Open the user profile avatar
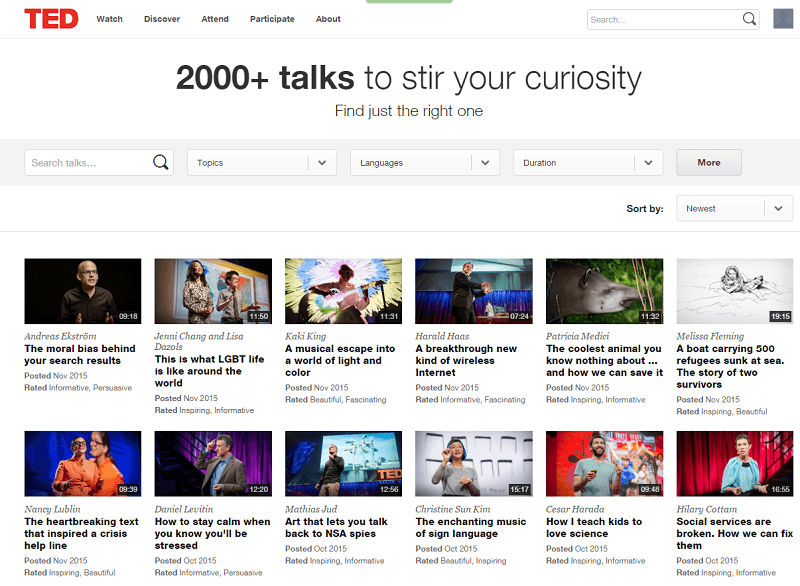800x586 pixels. coord(783,19)
